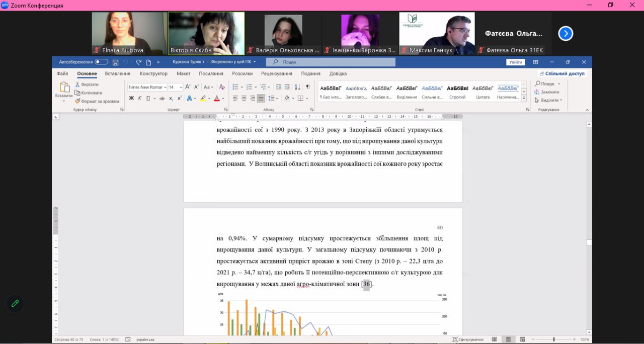Click the bulleted list icon
This screenshot has height=344, width=644.
tap(235, 87)
